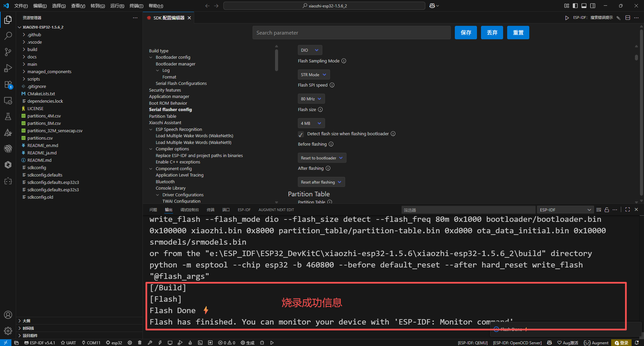Screen dimensions: 644x346
Task: Open the Search view in activity bar
Action: point(8,36)
